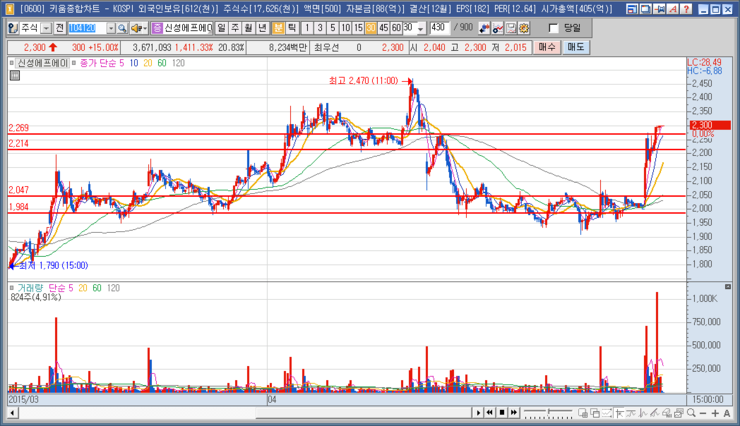Select the 일 daily chart toggle
The image size is (740, 426).
pos(221,28)
